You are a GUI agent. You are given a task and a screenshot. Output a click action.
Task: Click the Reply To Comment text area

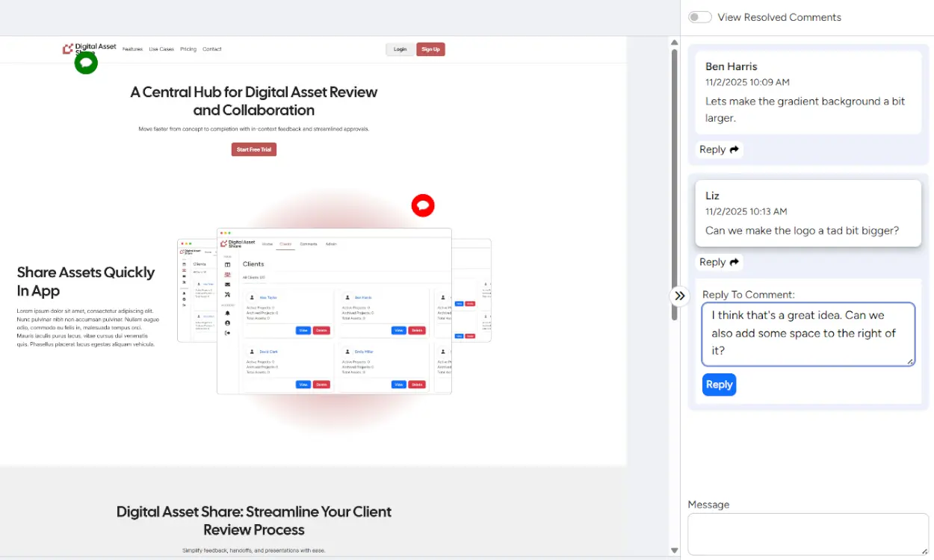[807, 334]
